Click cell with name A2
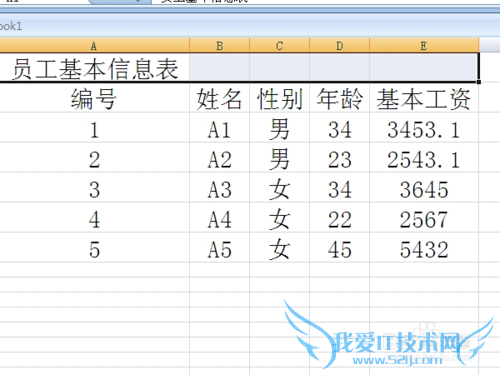This screenshot has width=500, height=375. point(219,158)
